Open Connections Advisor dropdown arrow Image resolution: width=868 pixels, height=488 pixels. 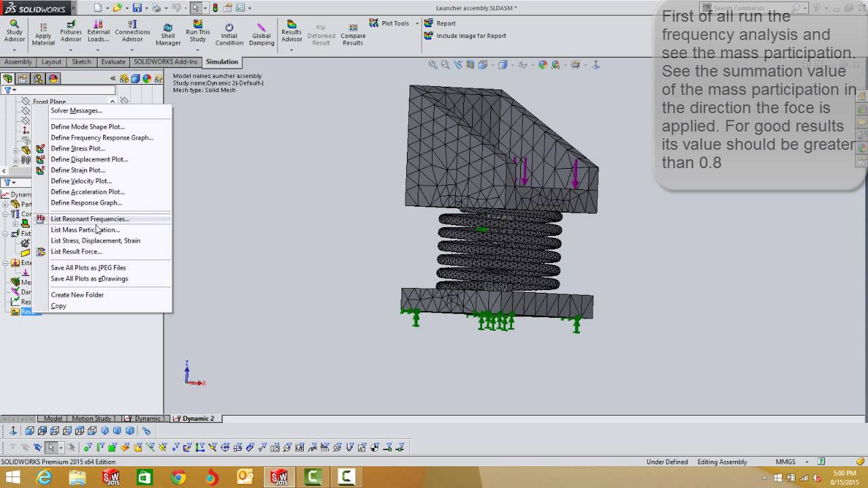point(132,49)
